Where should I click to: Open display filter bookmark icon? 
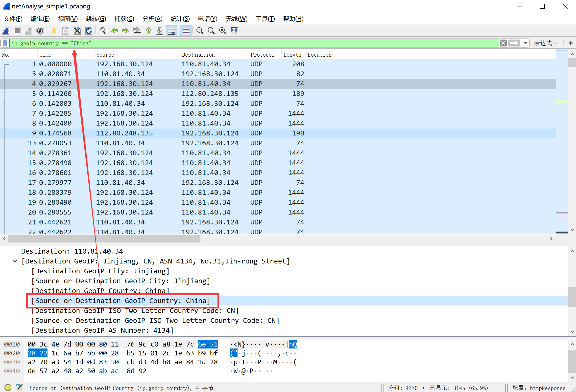[5, 43]
